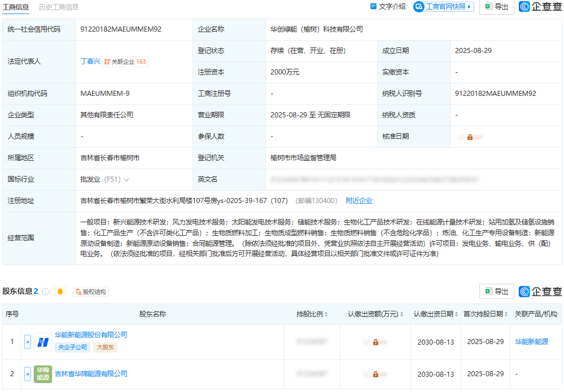The image size is (564, 392).
Task: Select the 工商信息 tab
Action: 16,7
